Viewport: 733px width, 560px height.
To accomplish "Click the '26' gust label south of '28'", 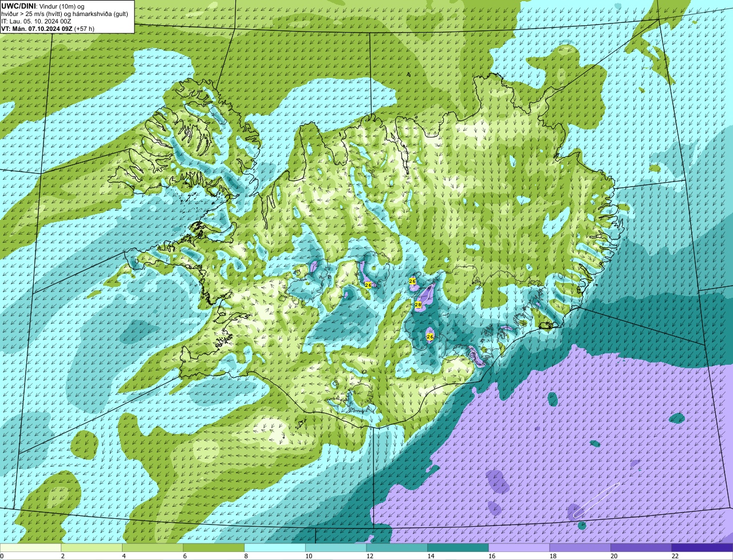I will [x=430, y=337].
